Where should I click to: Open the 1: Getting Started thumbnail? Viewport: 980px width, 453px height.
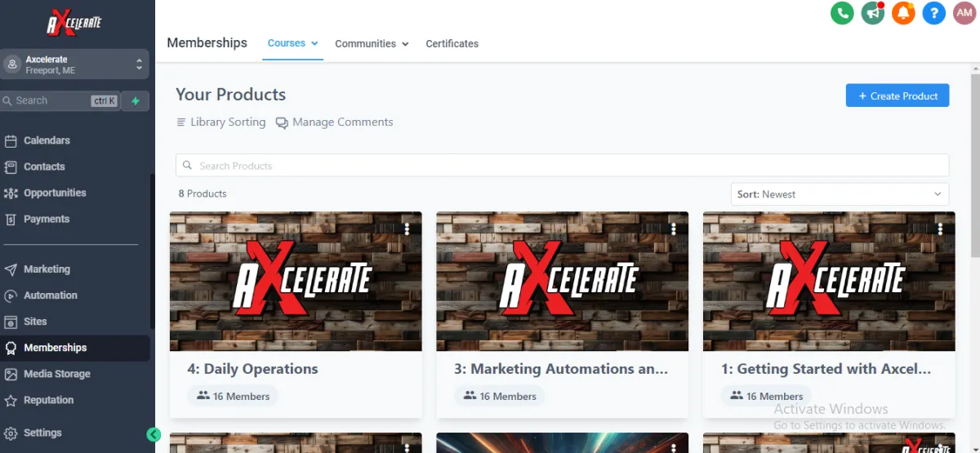tap(829, 282)
